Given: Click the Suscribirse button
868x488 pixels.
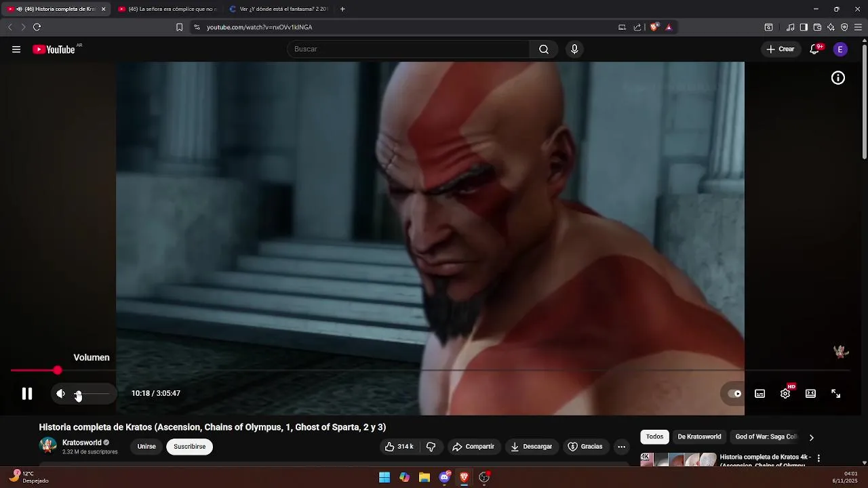Looking at the screenshot, I should [x=189, y=447].
